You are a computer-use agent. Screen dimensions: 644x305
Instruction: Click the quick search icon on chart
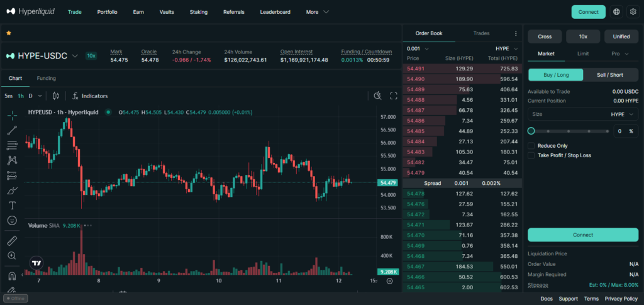377,96
